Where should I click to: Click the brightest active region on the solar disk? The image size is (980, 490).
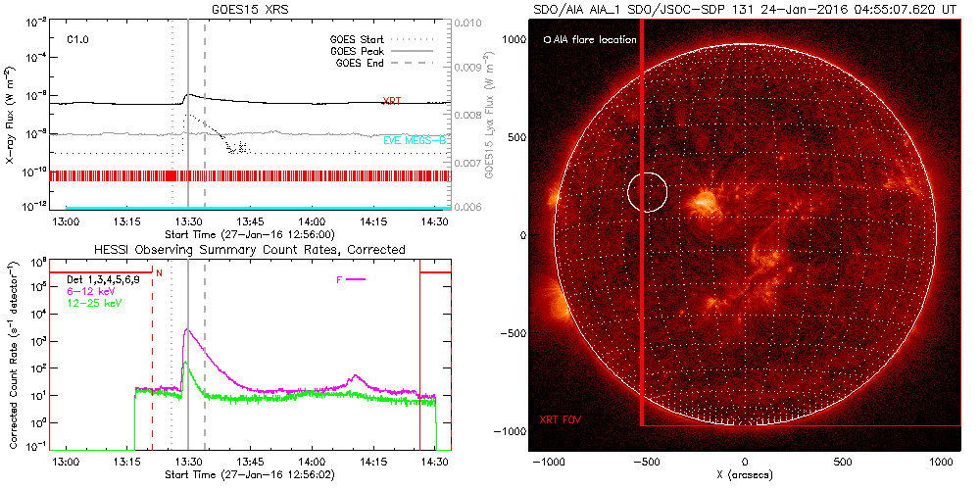coord(703,203)
